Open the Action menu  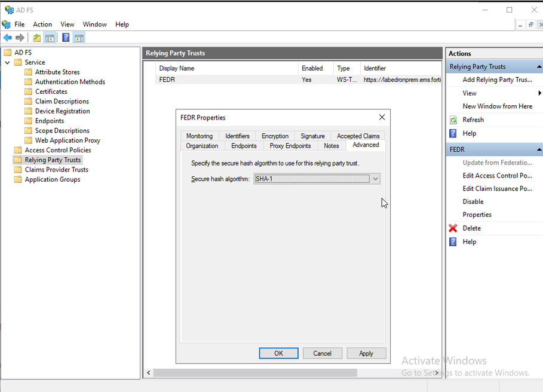(x=42, y=24)
